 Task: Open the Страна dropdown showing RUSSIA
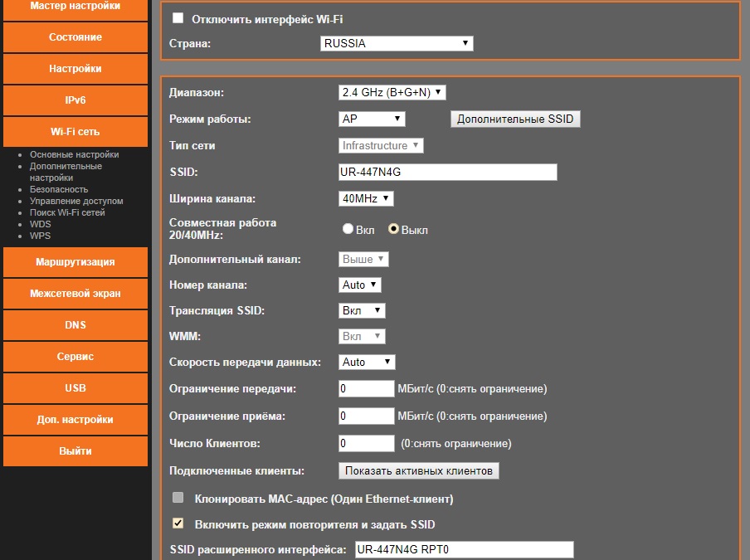(397, 43)
